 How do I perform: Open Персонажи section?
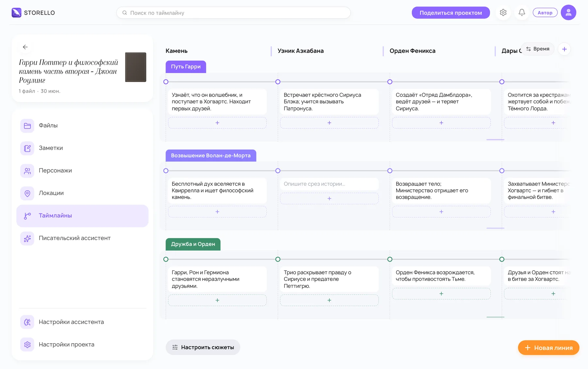[82, 171]
